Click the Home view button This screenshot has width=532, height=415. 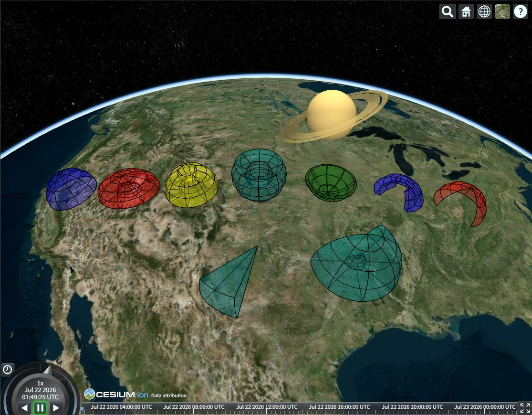pyautogui.click(x=466, y=11)
